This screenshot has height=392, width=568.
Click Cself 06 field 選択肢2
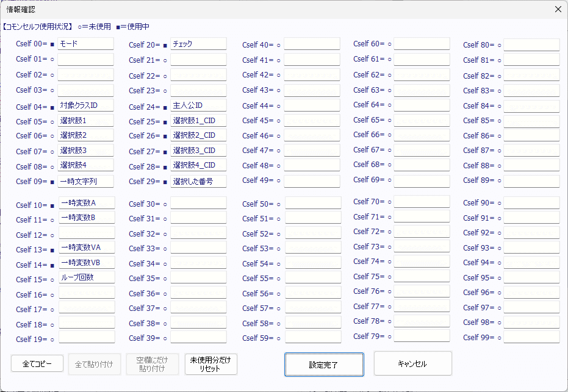coord(85,135)
